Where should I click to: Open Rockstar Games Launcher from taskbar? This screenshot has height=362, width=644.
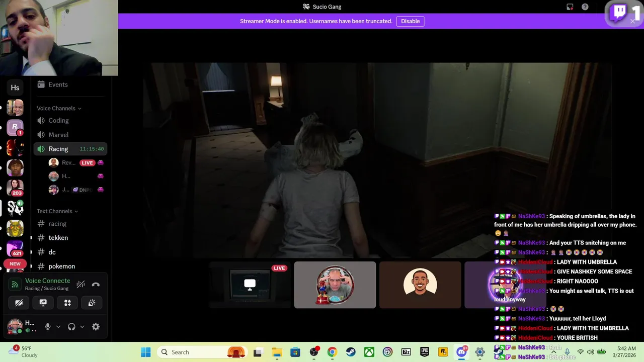(443, 352)
